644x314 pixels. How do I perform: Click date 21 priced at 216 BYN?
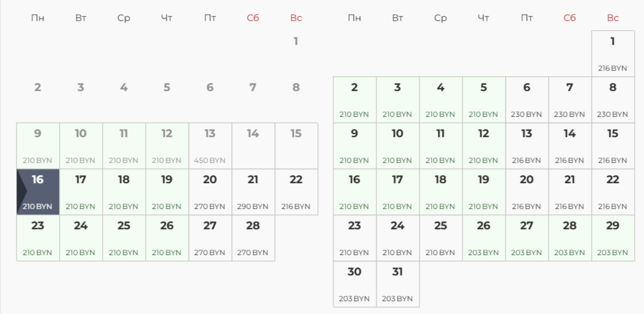[570, 192]
